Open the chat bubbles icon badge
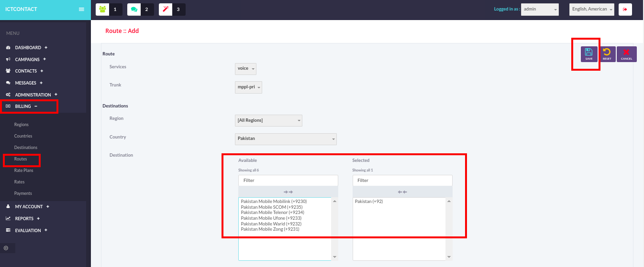Image resolution: width=644 pixels, height=267 pixels. coord(134,9)
